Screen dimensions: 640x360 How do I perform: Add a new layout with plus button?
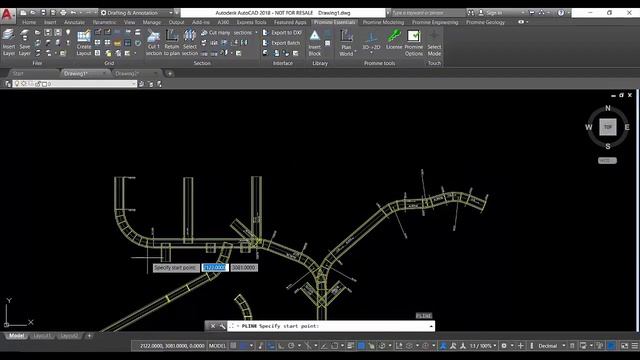(x=89, y=336)
